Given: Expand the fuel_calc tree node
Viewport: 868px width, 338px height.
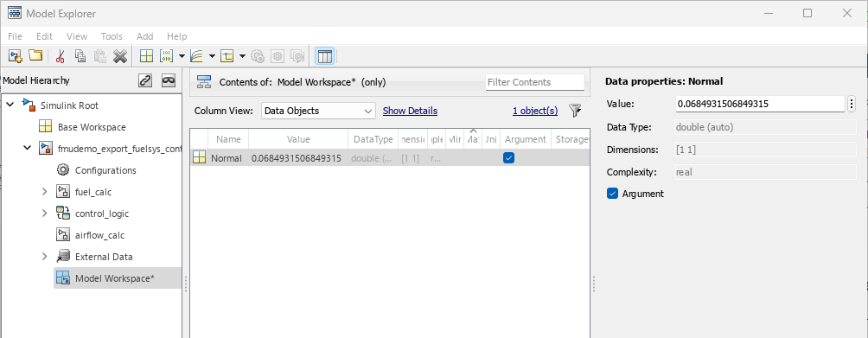Looking at the screenshot, I should [x=45, y=192].
